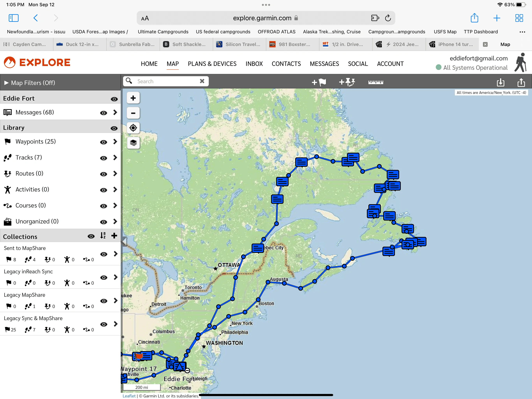The height and width of the screenshot is (399, 532).
Task: Open TTP Dashboard bookmark
Action: click(481, 32)
